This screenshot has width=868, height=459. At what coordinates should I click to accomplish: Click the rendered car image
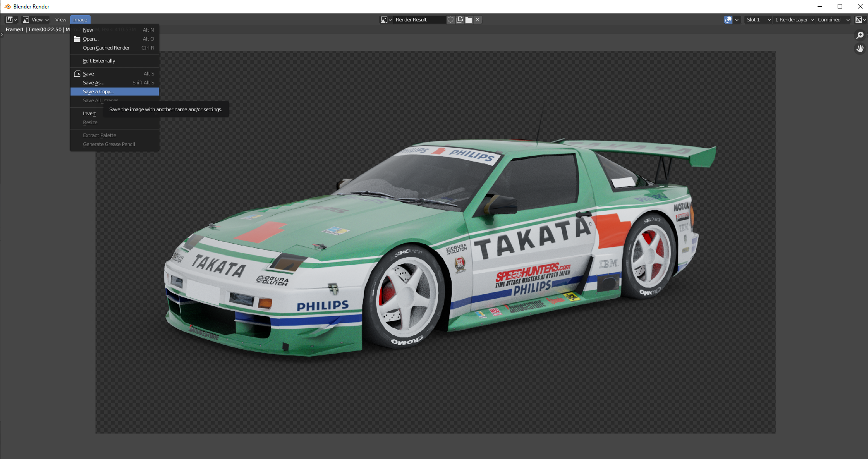pos(435,242)
